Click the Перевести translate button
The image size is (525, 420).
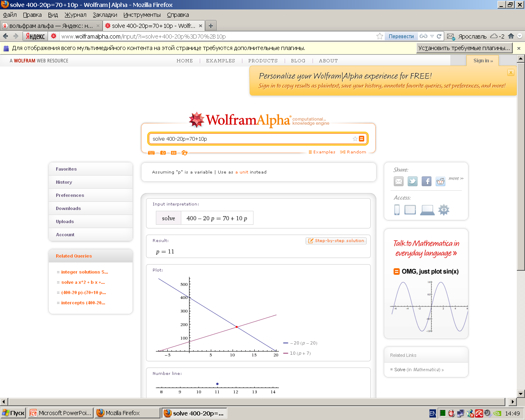point(401,36)
